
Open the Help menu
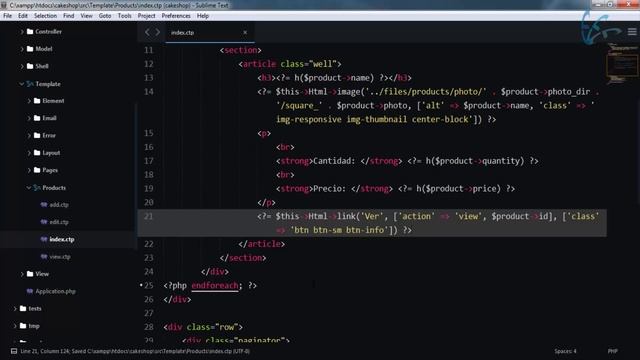[203, 16]
